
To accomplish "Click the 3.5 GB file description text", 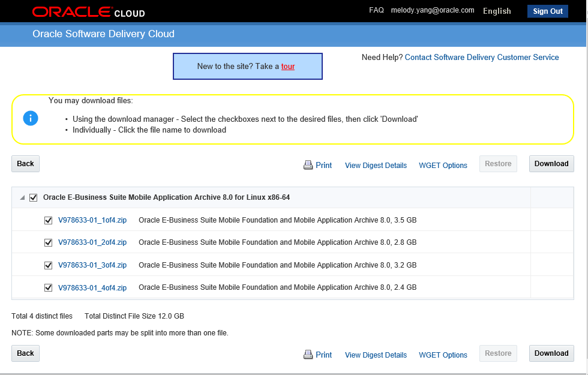I will (x=277, y=220).
